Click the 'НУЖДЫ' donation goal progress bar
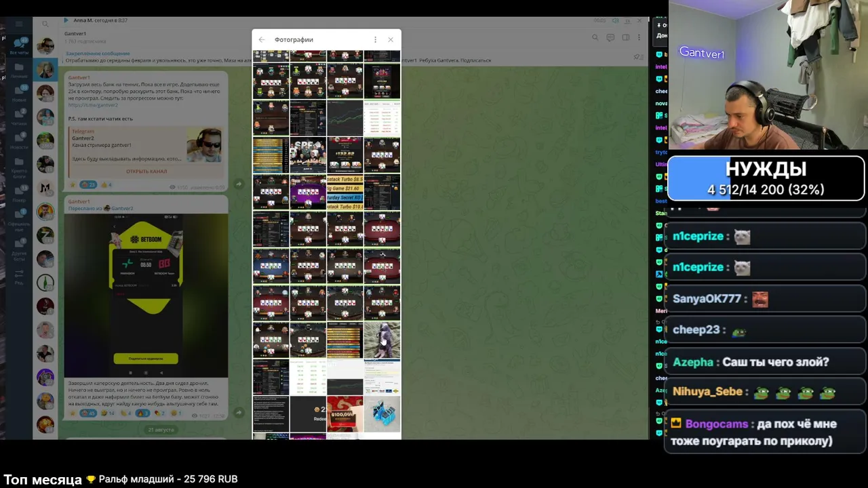This screenshot has height=488, width=868. (x=766, y=178)
